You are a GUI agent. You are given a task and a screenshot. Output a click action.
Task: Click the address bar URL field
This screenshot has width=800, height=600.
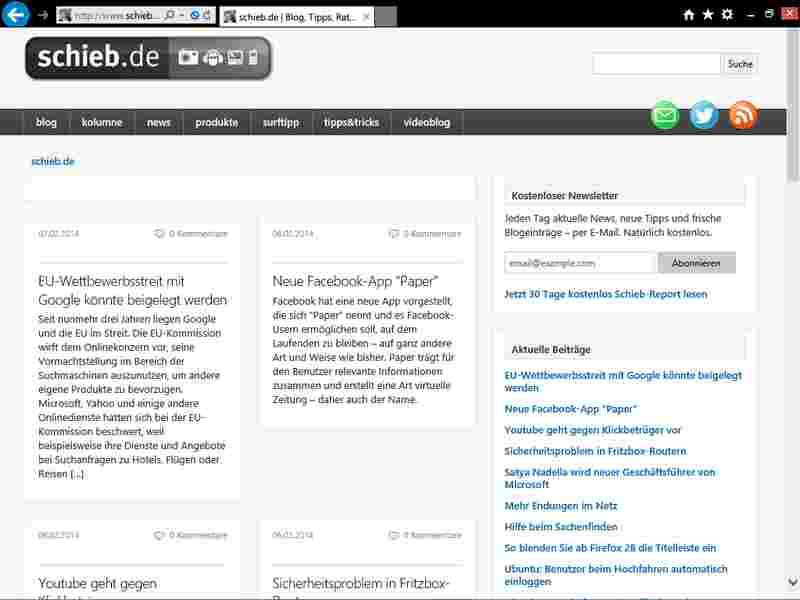point(117,16)
